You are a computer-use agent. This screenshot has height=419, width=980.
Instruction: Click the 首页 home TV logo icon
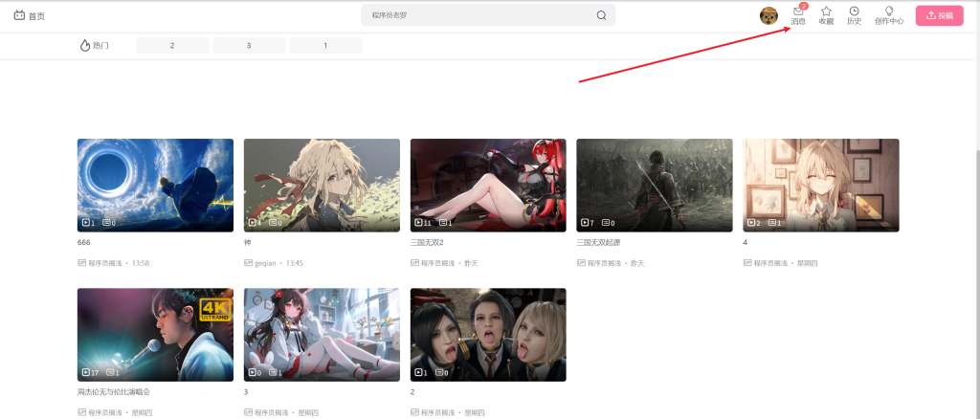(x=19, y=15)
